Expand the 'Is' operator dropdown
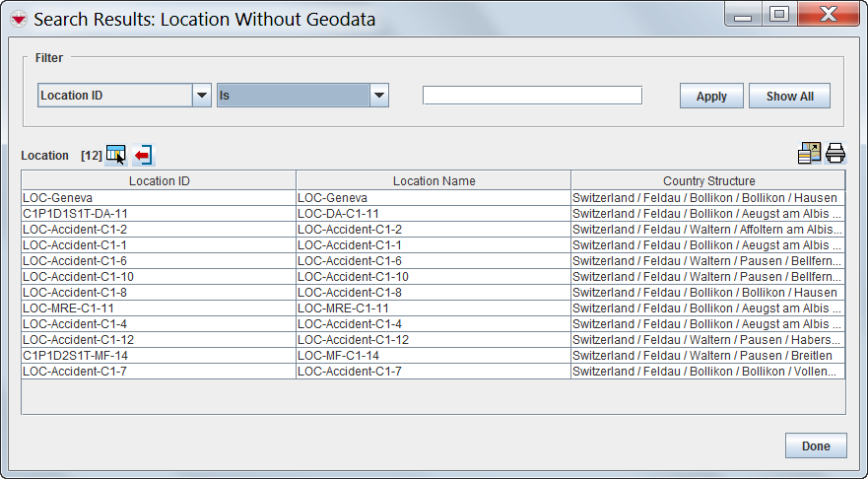 coord(378,96)
